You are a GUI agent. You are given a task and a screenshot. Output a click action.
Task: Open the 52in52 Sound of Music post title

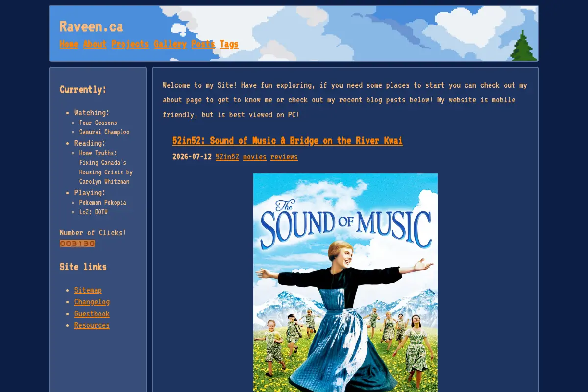coord(288,141)
